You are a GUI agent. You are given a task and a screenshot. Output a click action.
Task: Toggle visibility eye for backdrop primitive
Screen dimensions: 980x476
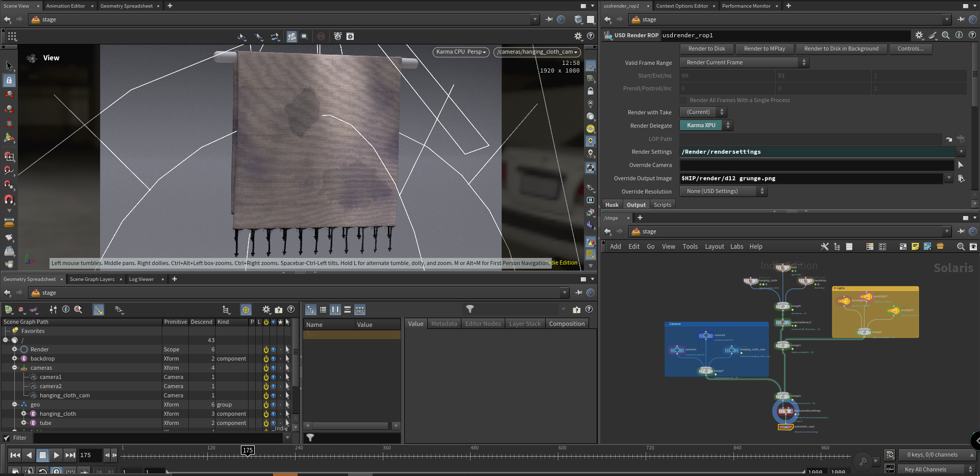tap(273, 359)
